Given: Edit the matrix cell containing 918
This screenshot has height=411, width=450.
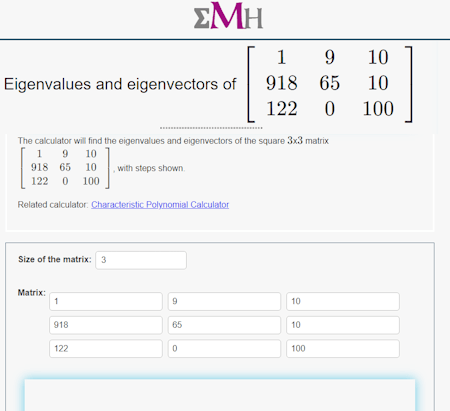Looking at the screenshot, I should pos(106,325).
